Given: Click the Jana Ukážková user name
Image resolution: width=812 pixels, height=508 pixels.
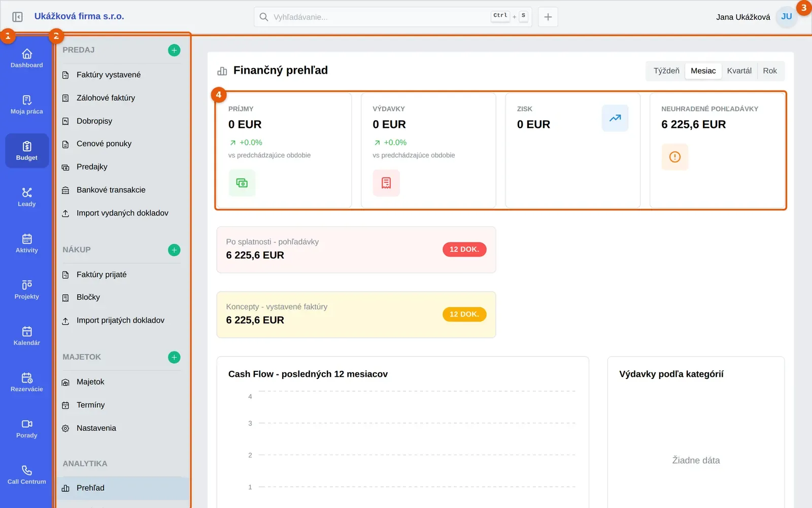Looking at the screenshot, I should (x=743, y=17).
